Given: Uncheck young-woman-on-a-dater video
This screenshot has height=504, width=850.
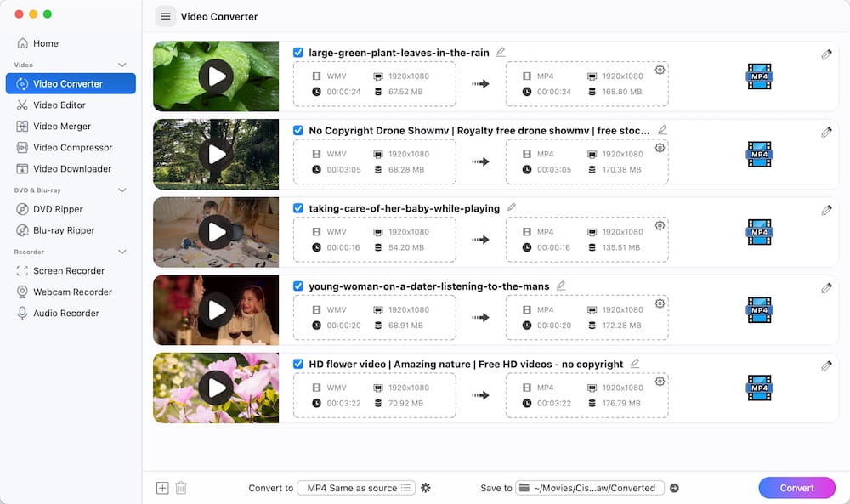Looking at the screenshot, I should (298, 286).
